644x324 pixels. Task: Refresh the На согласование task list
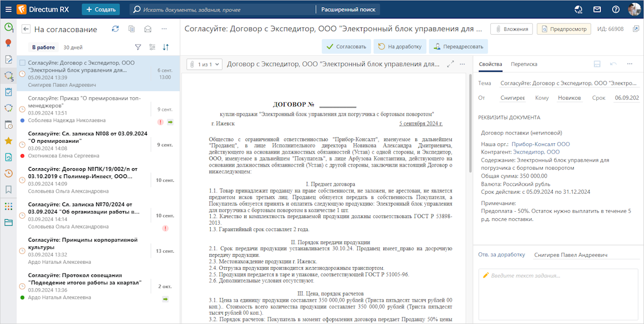click(x=115, y=29)
